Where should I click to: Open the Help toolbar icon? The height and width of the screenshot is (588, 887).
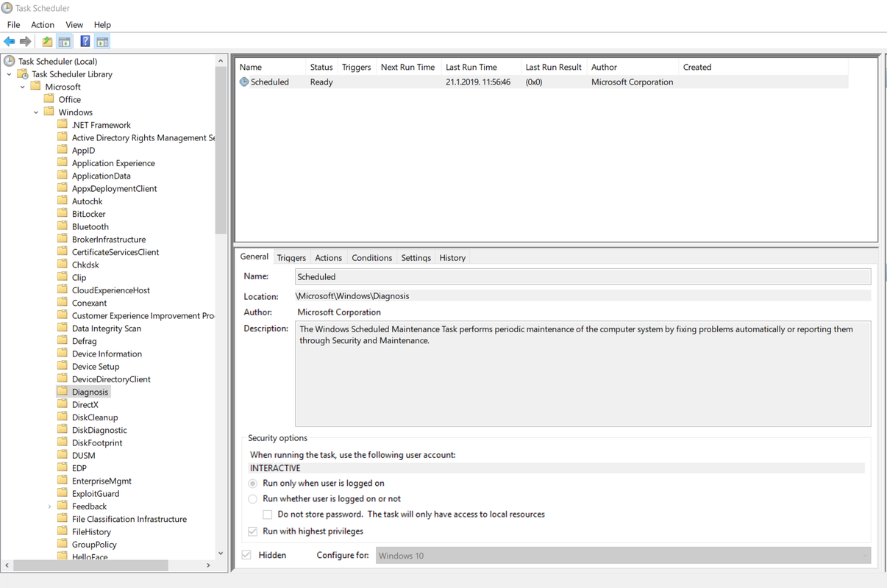[85, 42]
